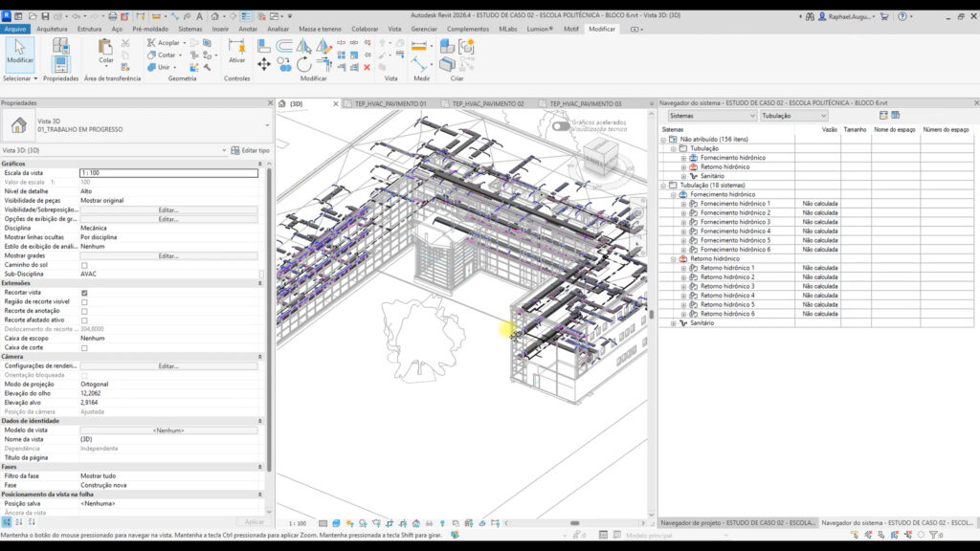Click the shopping cart icon in title bar

pyautogui.click(x=884, y=16)
